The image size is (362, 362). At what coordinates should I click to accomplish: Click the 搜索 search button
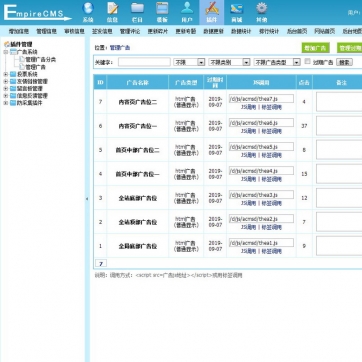(x=344, y=62)
